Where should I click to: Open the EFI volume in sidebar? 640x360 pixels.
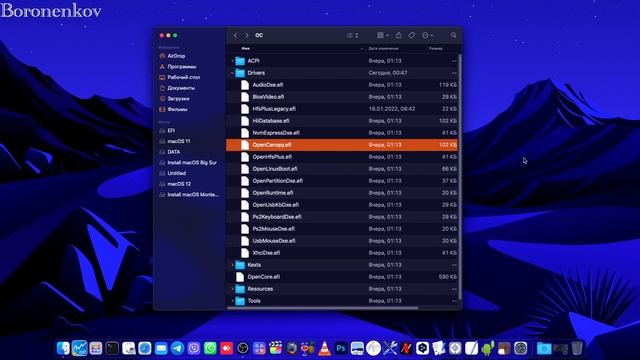(x=171, y=131)
